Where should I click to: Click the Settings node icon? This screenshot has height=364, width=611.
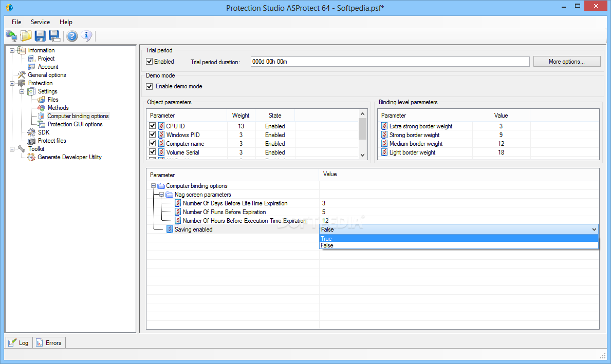(x=31, y=91)
